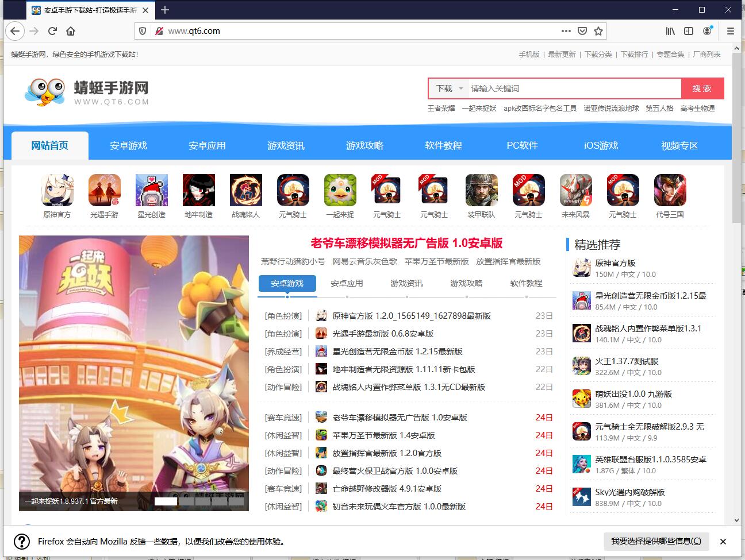Open 光遇手游最新版 0.6.8安卓版 entry
Viewport: 745px width, 560px height.
click(383, 334)
